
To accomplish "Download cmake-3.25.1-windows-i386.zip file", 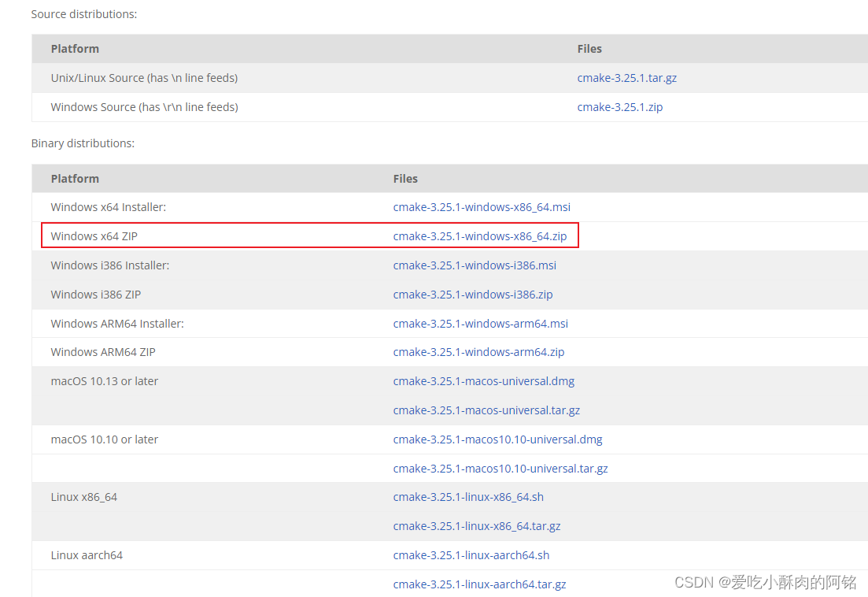I will click(473, 295).
